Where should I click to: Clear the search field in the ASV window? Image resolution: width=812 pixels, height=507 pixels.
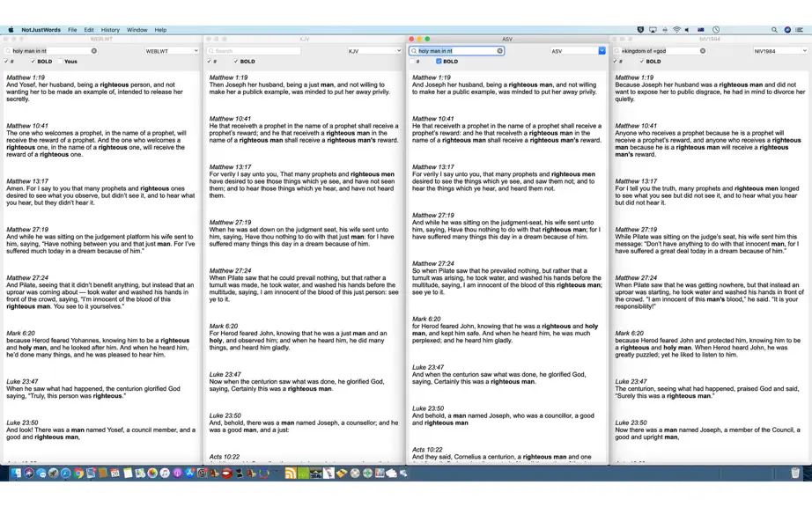point(499,51)
